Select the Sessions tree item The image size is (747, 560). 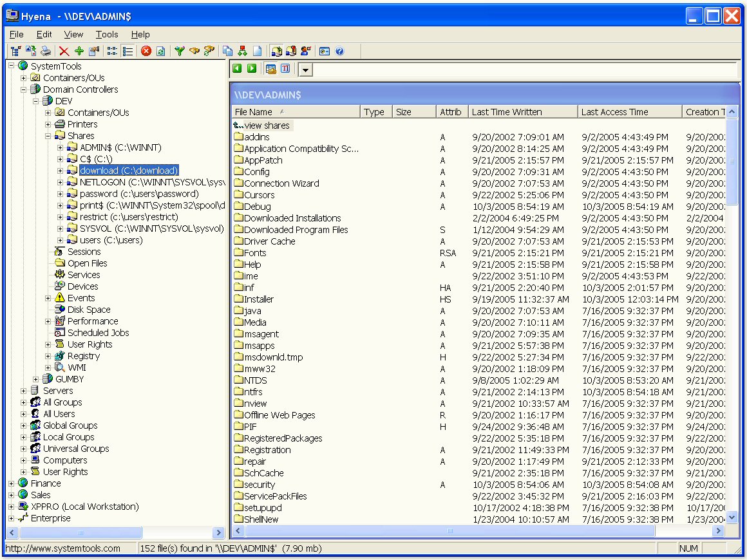[84, 252]
